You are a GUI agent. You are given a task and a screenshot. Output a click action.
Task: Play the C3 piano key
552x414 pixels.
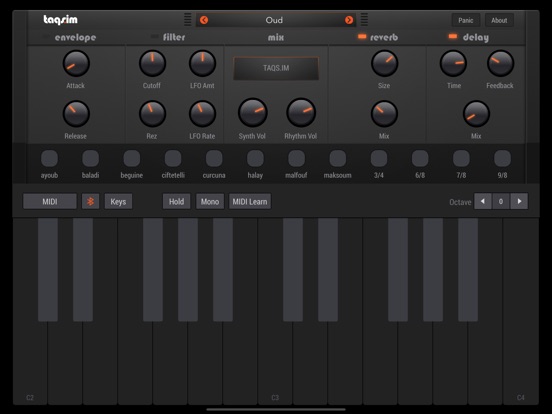click(x=275, y=363)
